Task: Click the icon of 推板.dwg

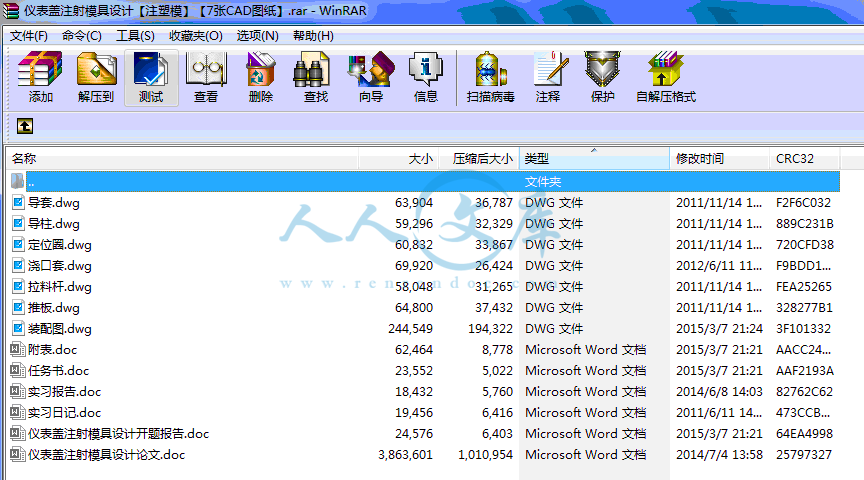Action: click(x=18, y=307)
